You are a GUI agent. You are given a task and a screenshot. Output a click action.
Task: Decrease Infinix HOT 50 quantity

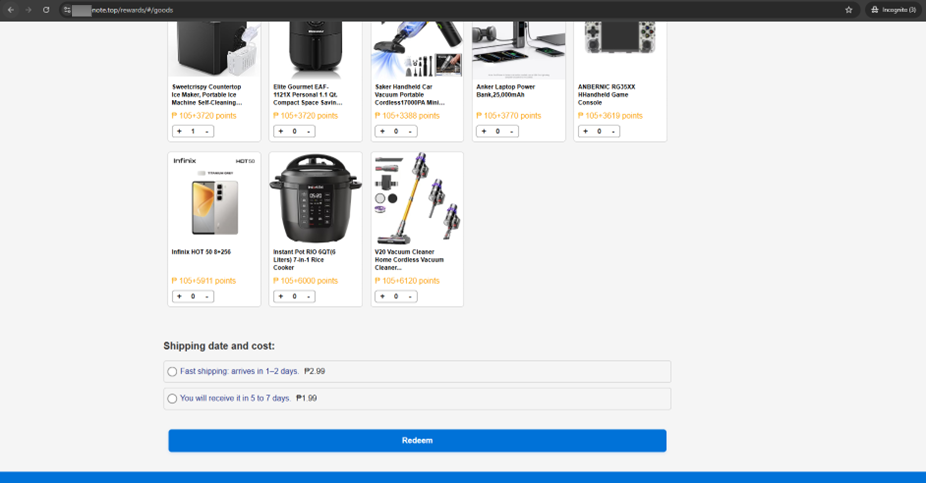(207, 296)
